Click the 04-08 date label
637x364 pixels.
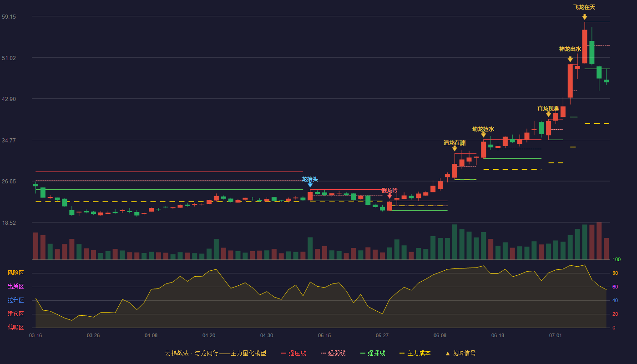[151, 335]
